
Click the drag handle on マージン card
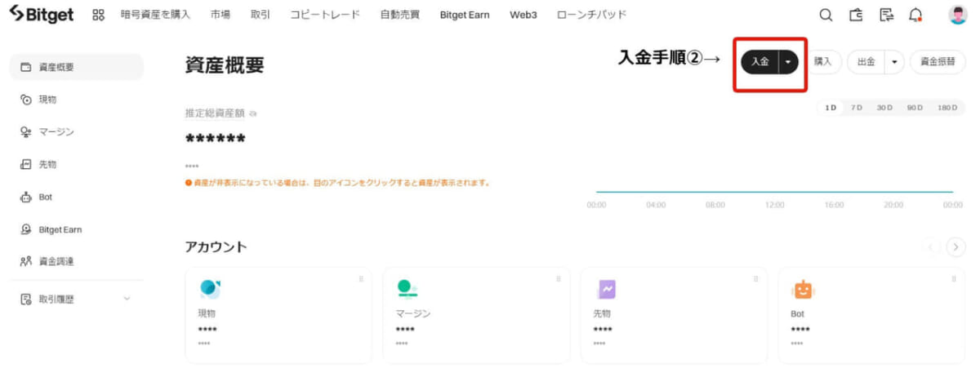click(559, 279)
